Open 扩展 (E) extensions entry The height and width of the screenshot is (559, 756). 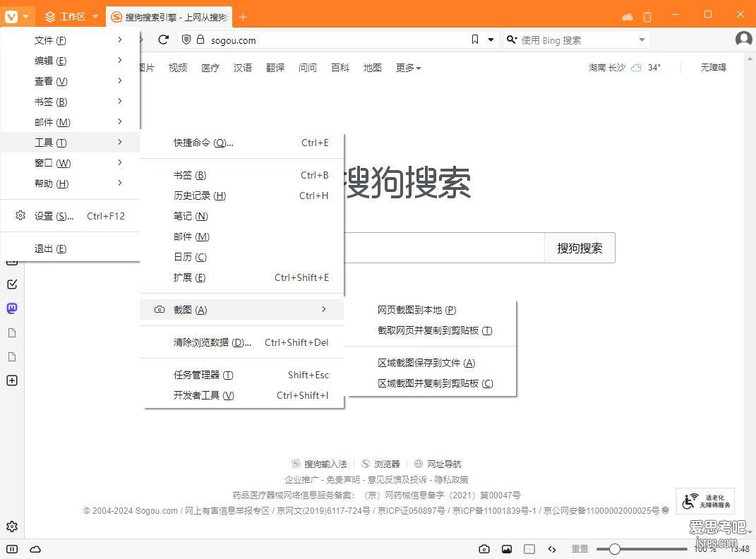coord(241,277)
